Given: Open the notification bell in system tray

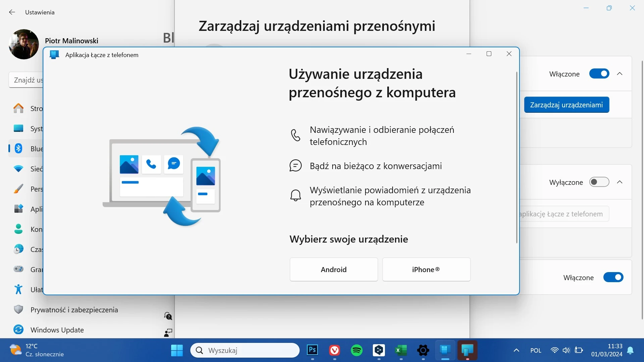Looking at the screenshot, I should 630,350.
